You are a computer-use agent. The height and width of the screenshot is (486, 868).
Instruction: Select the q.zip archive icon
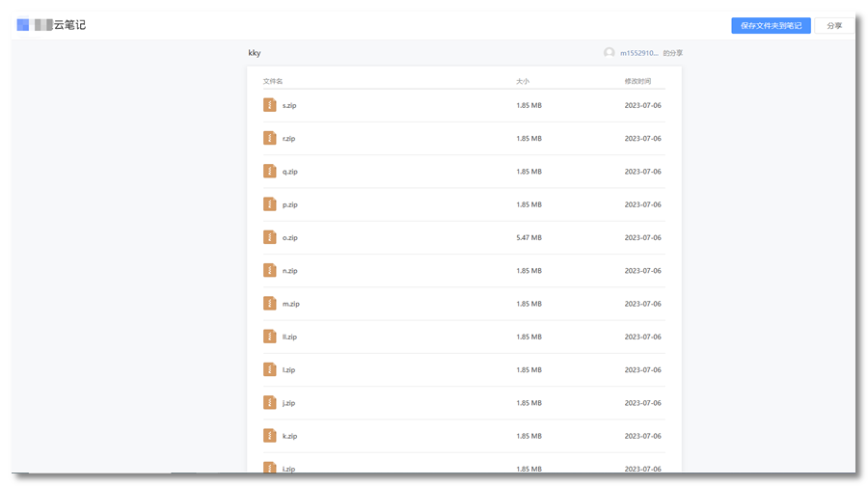click(270, 172)
